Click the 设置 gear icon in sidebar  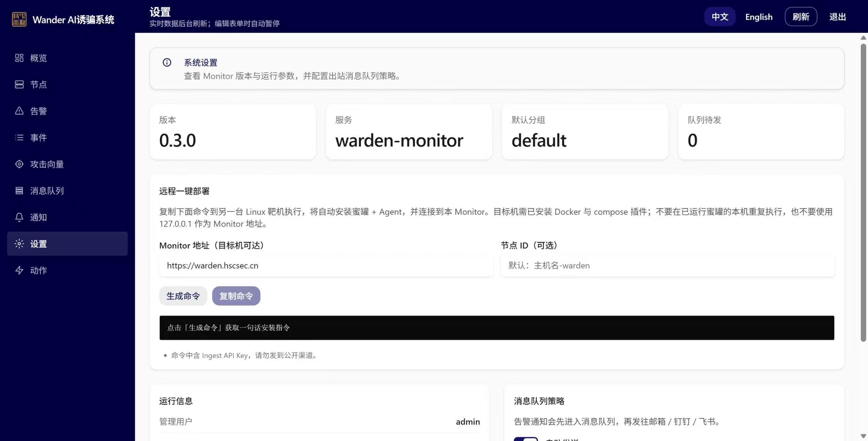19,244
